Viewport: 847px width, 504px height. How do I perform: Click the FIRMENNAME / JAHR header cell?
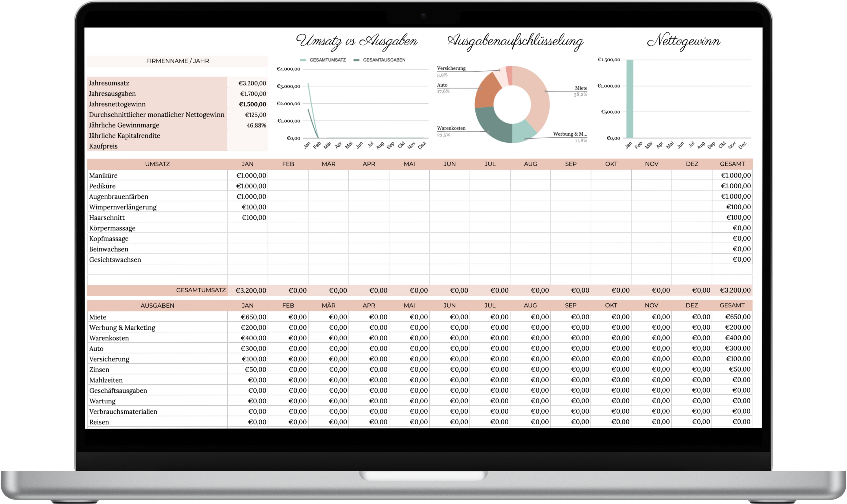click(177, 61)
